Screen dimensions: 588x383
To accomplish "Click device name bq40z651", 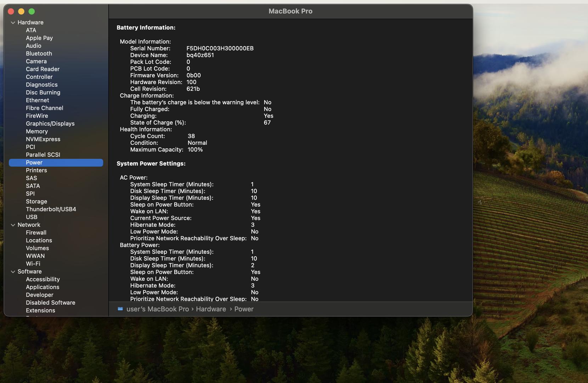I will [x=200, y=55].
